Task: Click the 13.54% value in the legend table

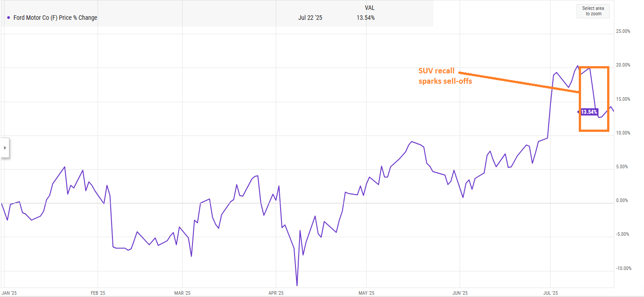Action: point(365,18)
